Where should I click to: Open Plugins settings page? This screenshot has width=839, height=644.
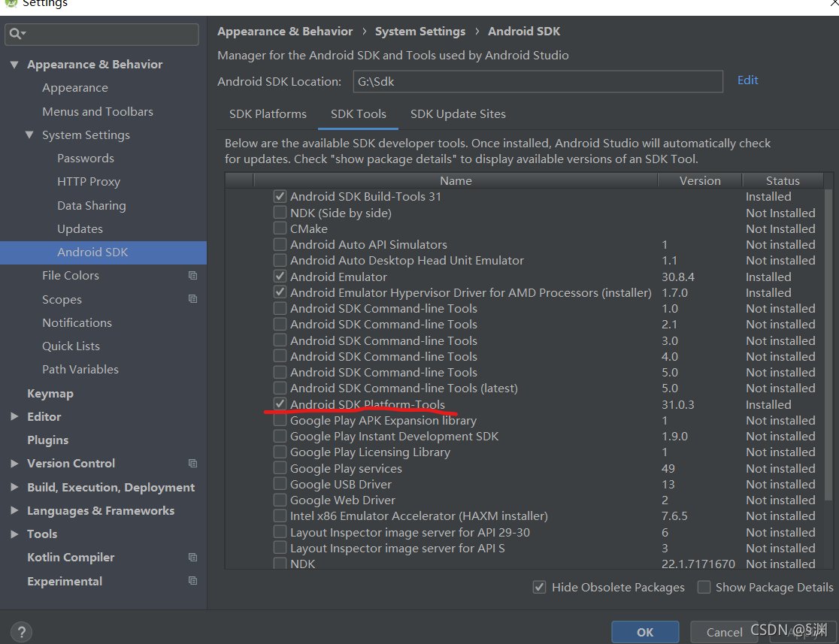pyautogui.click(x=47, y=440)
